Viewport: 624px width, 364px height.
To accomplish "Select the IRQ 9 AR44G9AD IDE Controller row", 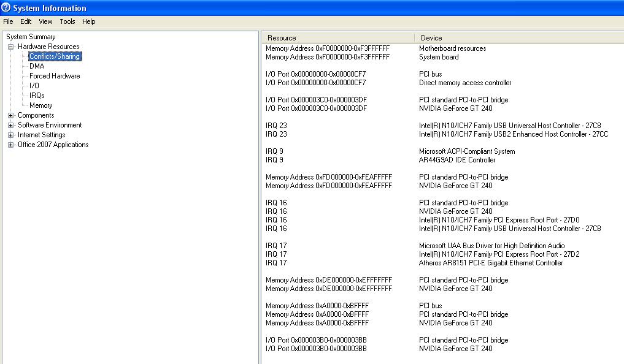I will 456,160.
